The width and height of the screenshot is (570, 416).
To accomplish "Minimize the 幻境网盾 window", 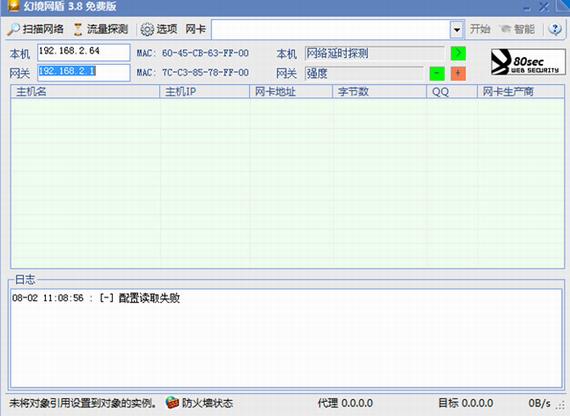I will pyautogui.click(x=527, y=7).
